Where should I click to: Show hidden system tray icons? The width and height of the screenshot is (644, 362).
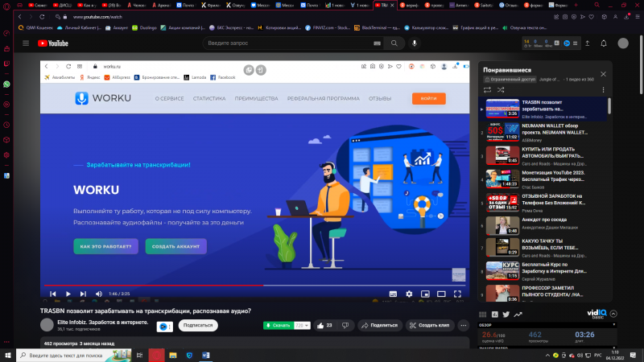click(x=547, y=356)
